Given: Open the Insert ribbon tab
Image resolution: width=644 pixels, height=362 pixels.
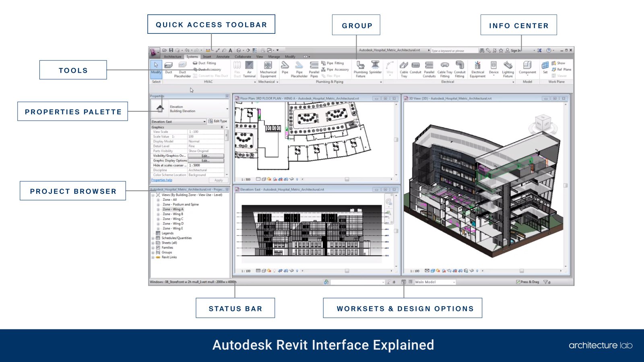Looking at the screenshot, I should point(207,57).
